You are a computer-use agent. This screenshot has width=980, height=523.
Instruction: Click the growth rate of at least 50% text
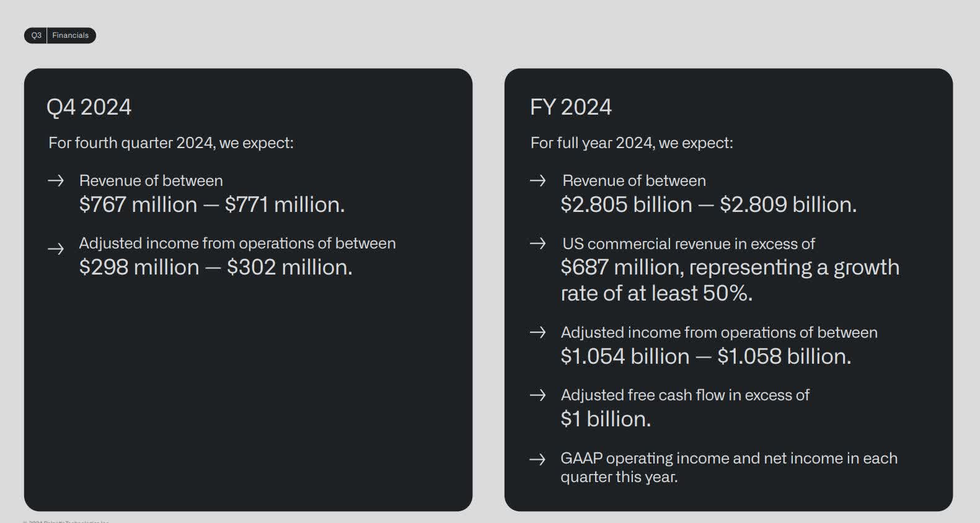click(x=656, y=293)
